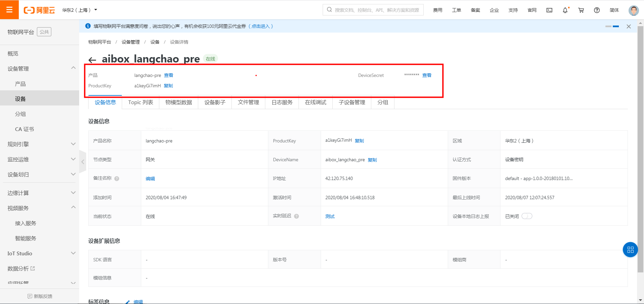The width and height of the screenshot is (644, 304).
Task: Go back using the arrow beside aibox_langchao_pre
Action: tap(92, 60)
